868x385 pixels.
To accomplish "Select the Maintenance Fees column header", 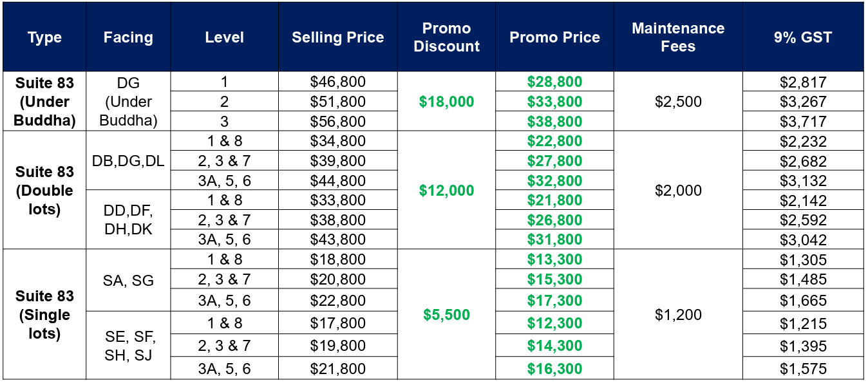I will 678,37.
